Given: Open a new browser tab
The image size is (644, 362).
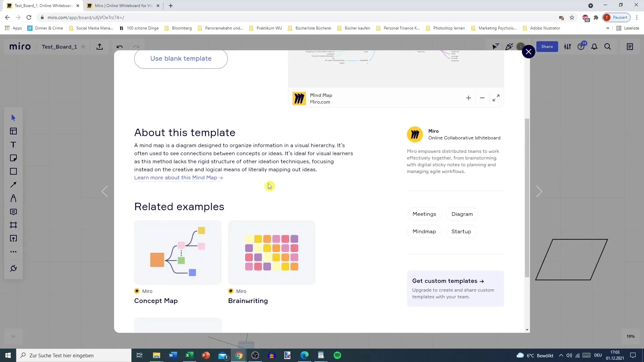Looking at the screenshot, I should click(171, 6).
